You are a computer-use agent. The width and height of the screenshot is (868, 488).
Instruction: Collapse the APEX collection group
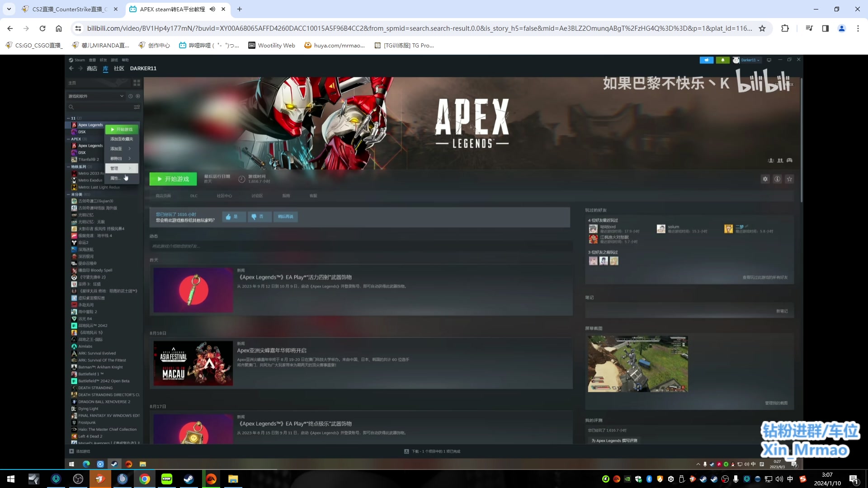point(68,139)
